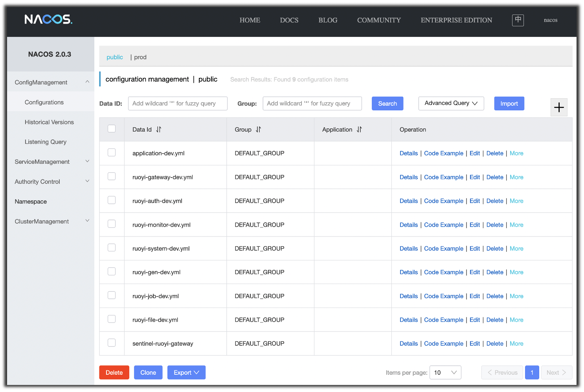Screen dimensions: 584x392
Task: Switch language with the 中 icon
Action: click(x=518, y=20)
